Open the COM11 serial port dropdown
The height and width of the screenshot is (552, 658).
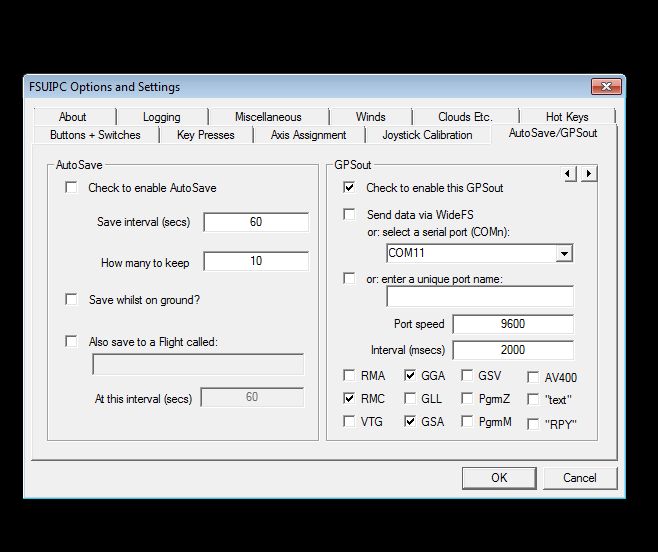pyautogui.click(x=565, y=254)
